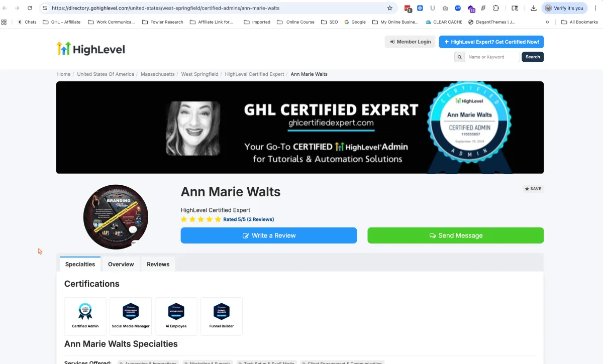Open site information icon in address bar
603x364 pixels.
click(x=44, y=8)
